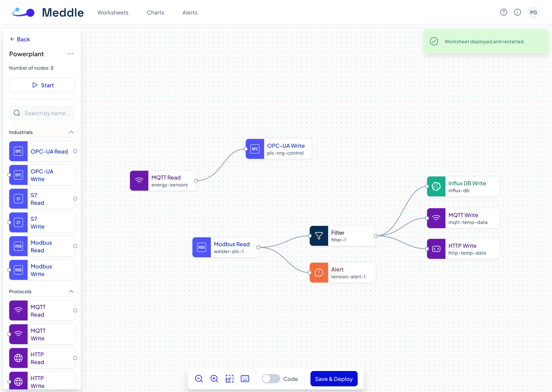Select the MQTT Read energy-sensors node icon
This screenshot has height=392, width=552.
click(139, 181)
